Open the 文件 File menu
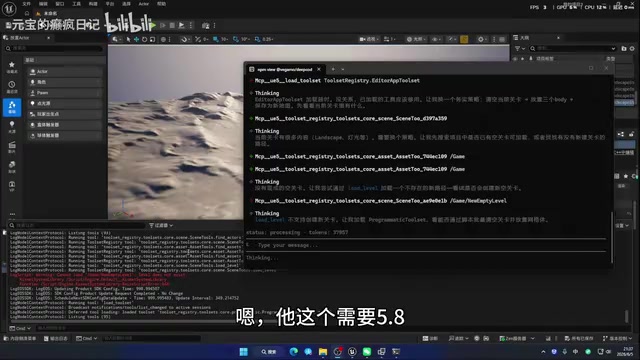Screen dimensions: 640x360 (27, 4)
